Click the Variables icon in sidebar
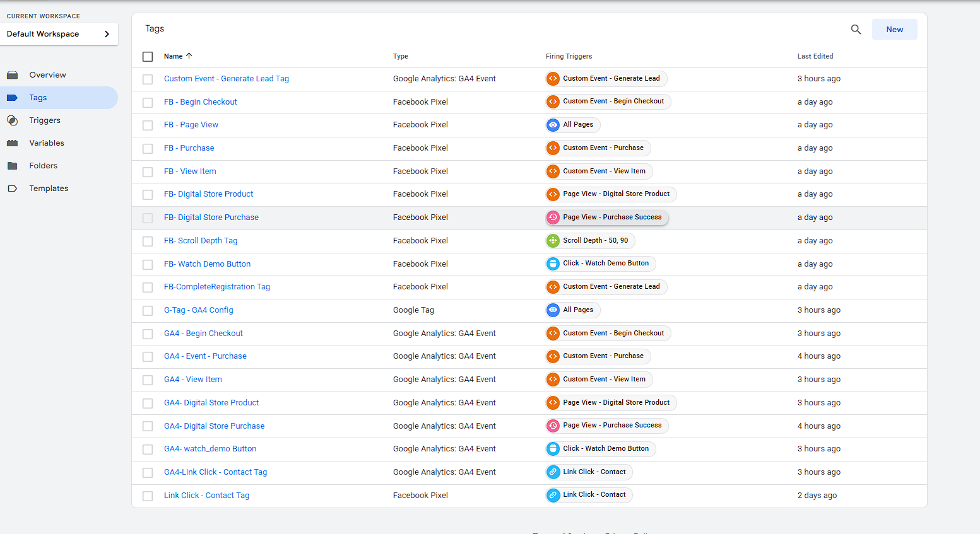The image size is (980, 534). click(x=13, y=143)
